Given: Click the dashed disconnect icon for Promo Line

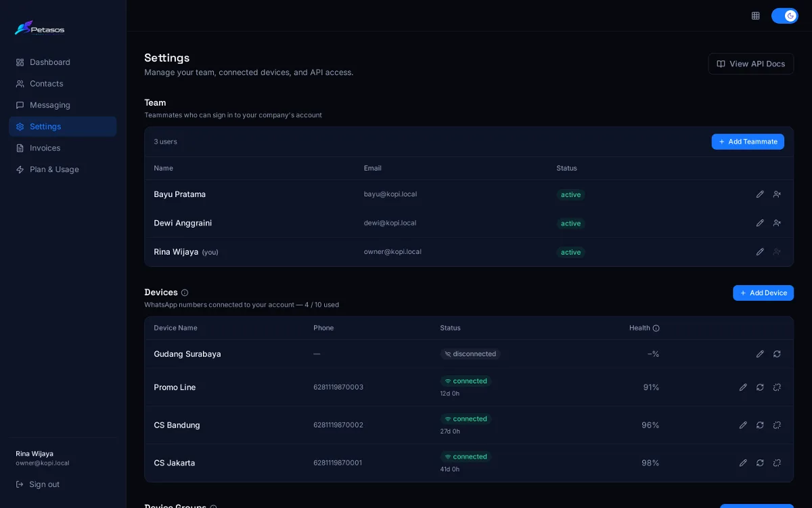Looking at the screenshot, I should [777, 387].
